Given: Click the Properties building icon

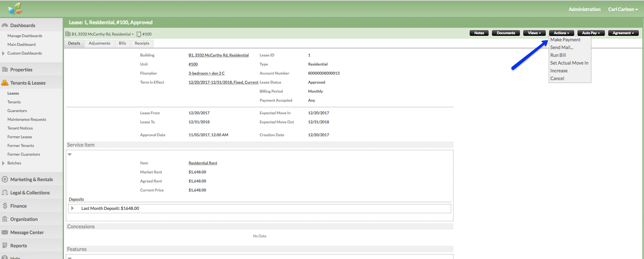Looking at the screenshot, I should (x=5, y=69).
